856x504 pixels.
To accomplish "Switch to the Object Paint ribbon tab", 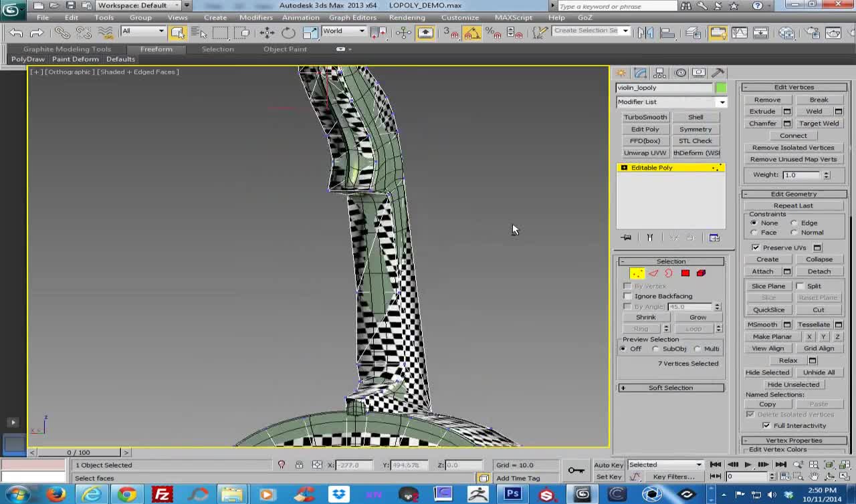I will (x=285, y=49).
